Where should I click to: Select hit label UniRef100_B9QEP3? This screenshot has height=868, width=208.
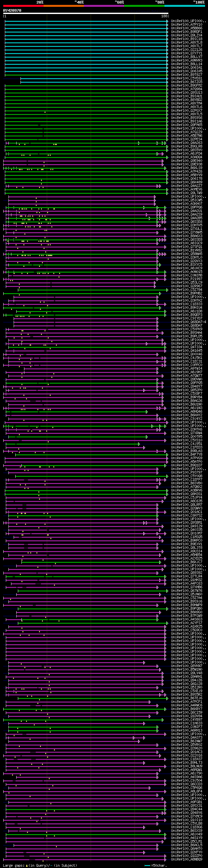click(x=187, y=315)
